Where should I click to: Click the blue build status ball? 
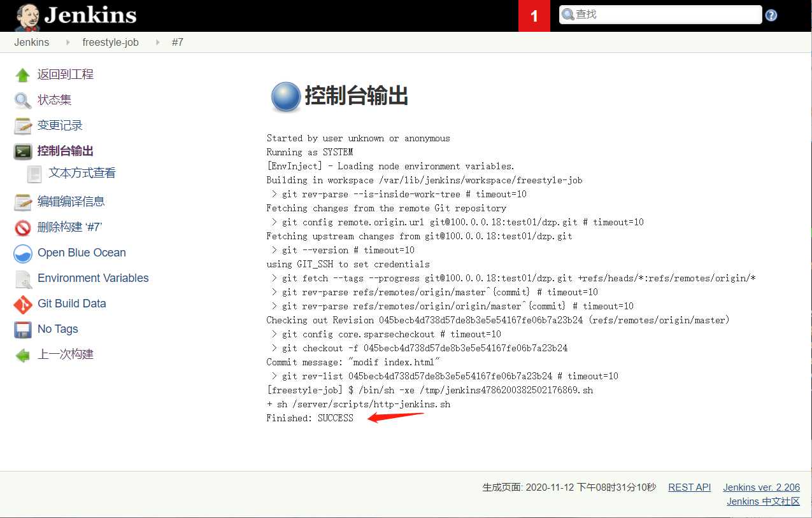click(285, 97)
